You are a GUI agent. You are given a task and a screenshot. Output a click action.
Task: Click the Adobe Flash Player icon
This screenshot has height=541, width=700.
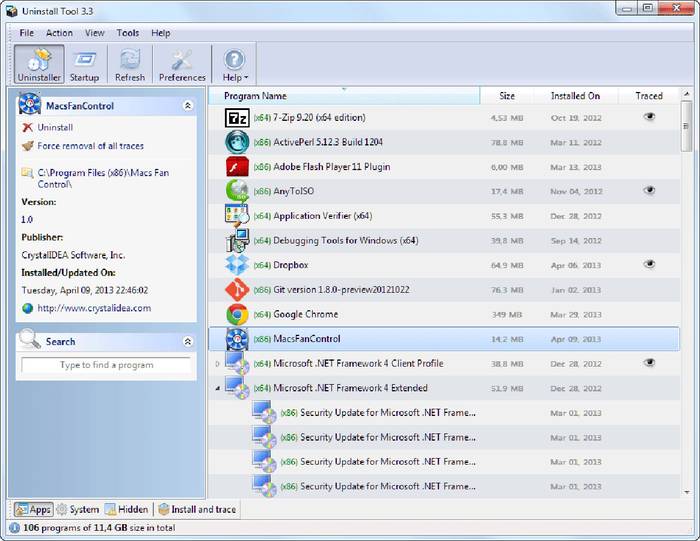pyautogui.click(x=237, y=166)
